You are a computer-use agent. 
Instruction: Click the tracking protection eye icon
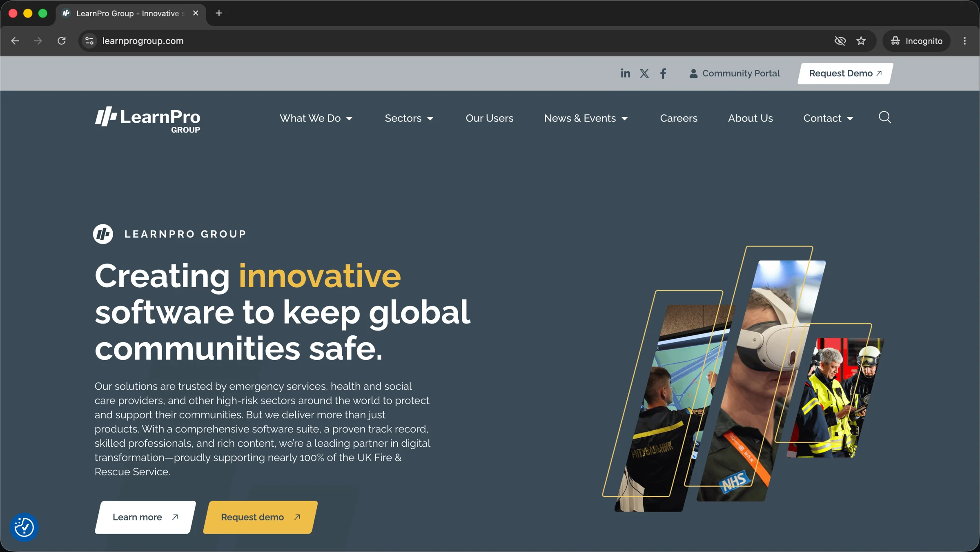coord(840,41)
